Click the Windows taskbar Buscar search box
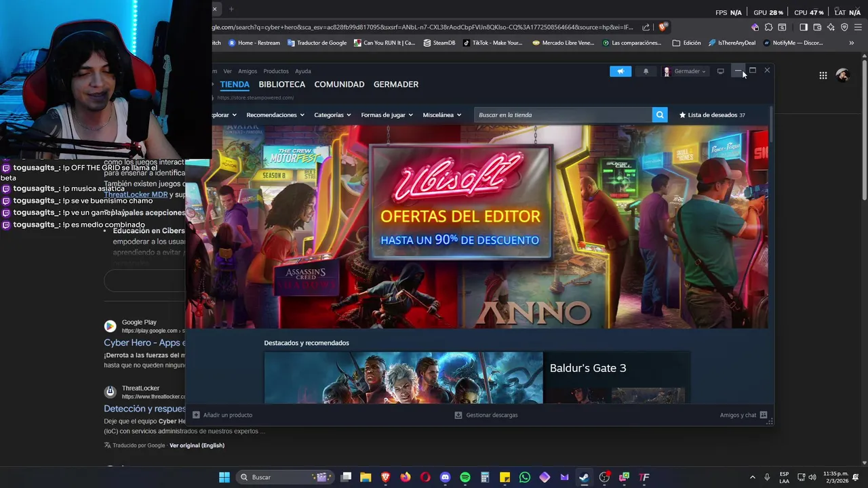The width and height of the screenshot is (868, 488). coord(285,477)
